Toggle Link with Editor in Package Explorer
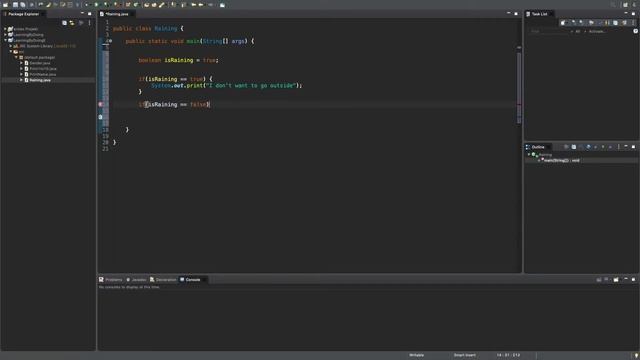The image size is (640, 360). [x=72, y=23]
